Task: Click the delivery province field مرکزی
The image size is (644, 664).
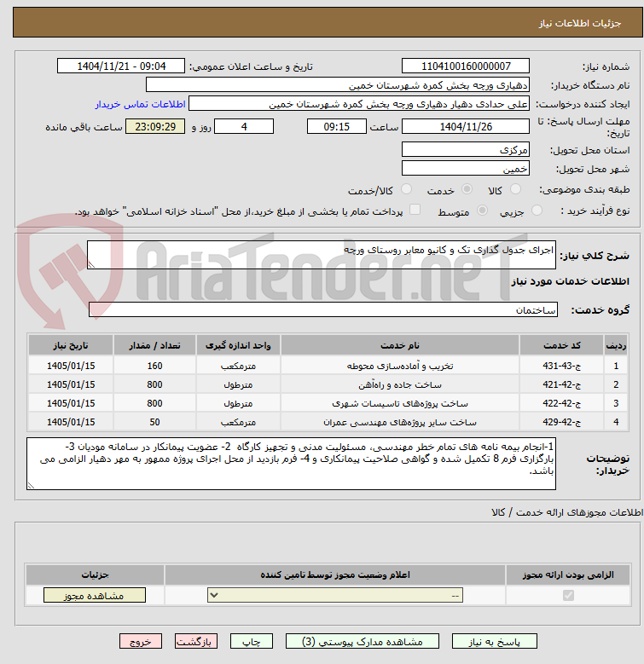Action: pos(466,149)
